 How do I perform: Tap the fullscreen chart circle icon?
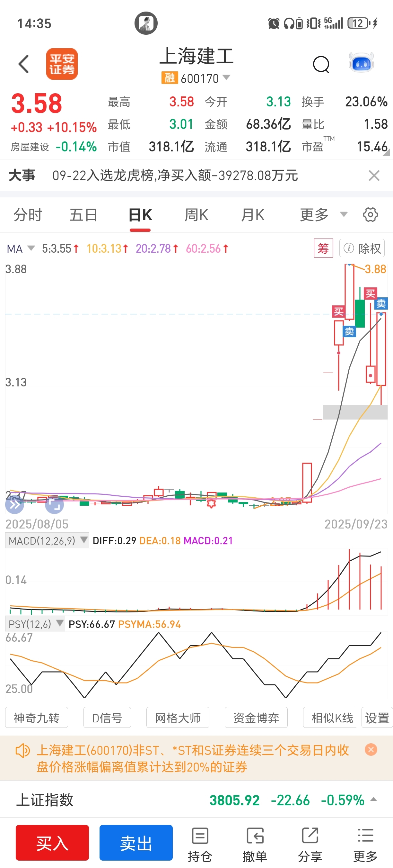pos(54,504)
